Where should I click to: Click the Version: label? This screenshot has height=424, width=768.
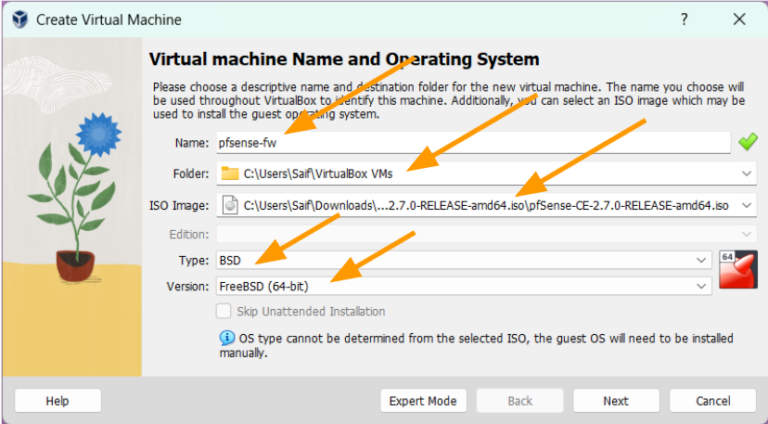188,286
